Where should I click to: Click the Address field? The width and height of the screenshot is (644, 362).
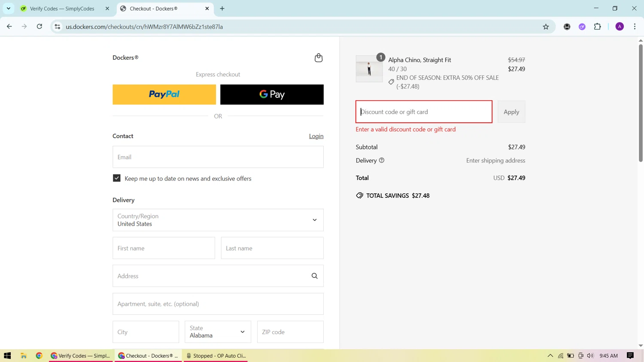(x=218, y=276)
